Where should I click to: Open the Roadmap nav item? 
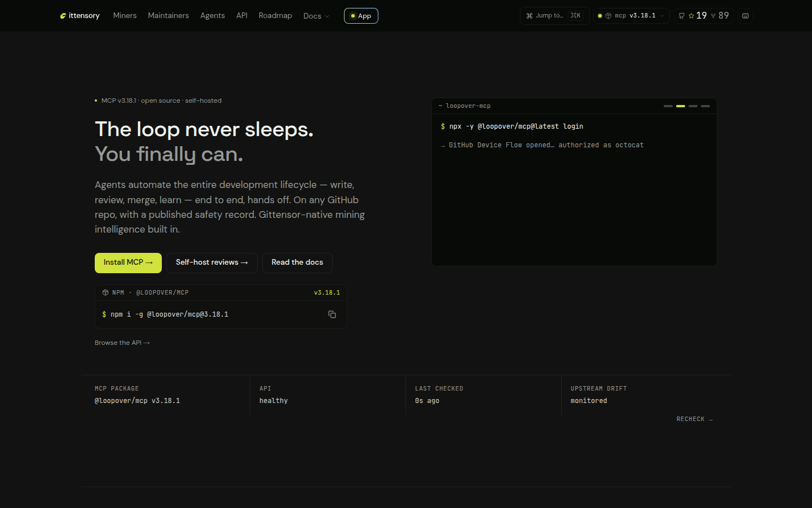coord(275,15)
